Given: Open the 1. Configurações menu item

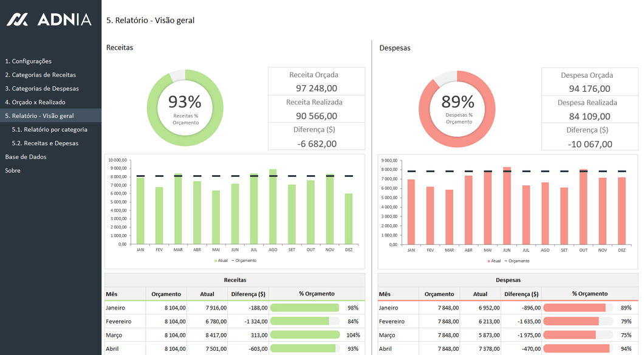Looking at the screenshot, I should (x=29, y=61).
